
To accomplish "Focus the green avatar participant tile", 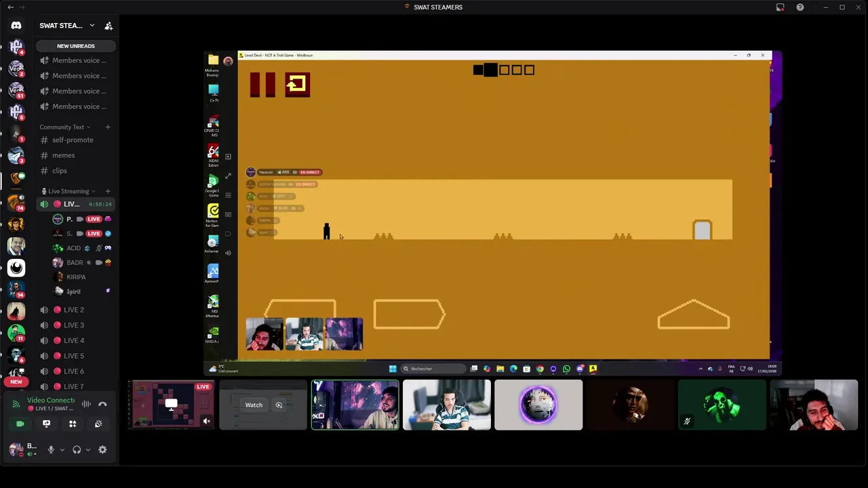I will coord(722,405).
